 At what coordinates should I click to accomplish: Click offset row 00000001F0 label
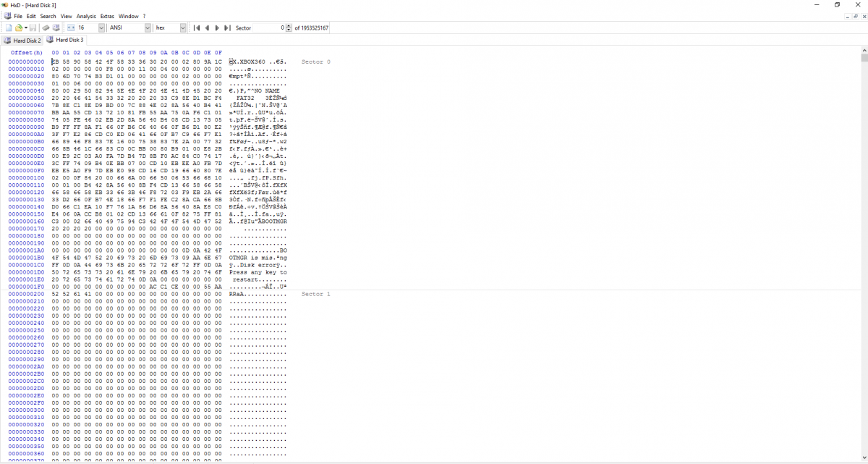coord(26,287)
